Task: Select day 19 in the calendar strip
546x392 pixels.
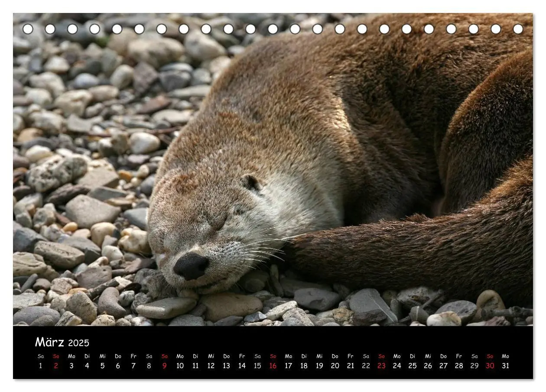Action: tap(319, 366)
